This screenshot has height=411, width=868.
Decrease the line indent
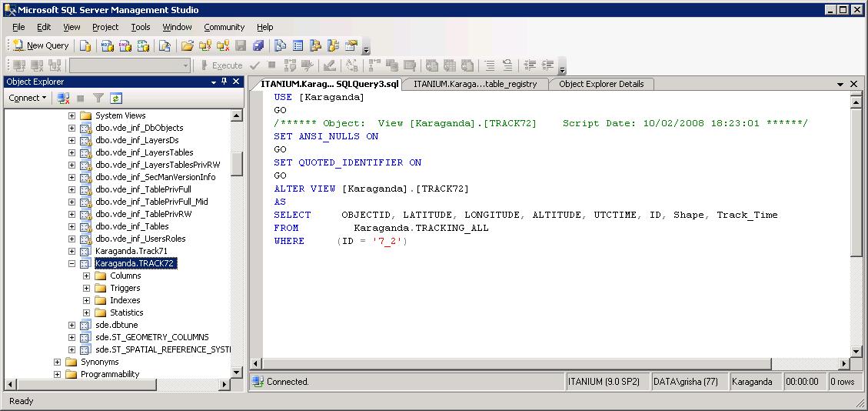[x=530, y=65]
